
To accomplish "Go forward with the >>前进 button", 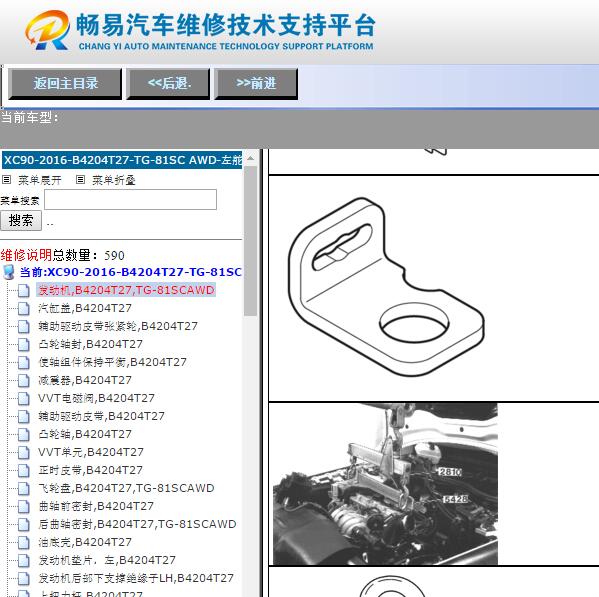I will pos(256,83).
